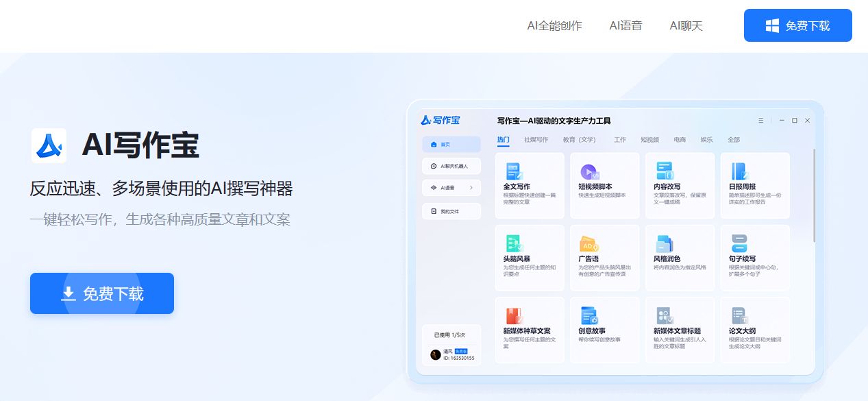Select the 热门 tab
The width and height of the screenshot is (868, 401).
pos(504,140)
